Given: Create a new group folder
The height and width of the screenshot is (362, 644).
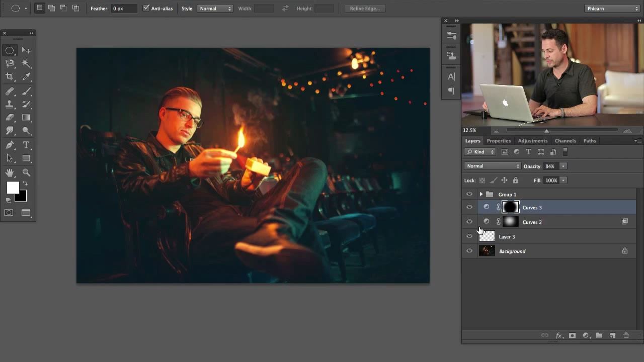Looking at the screenshot, I should (599, 335).
